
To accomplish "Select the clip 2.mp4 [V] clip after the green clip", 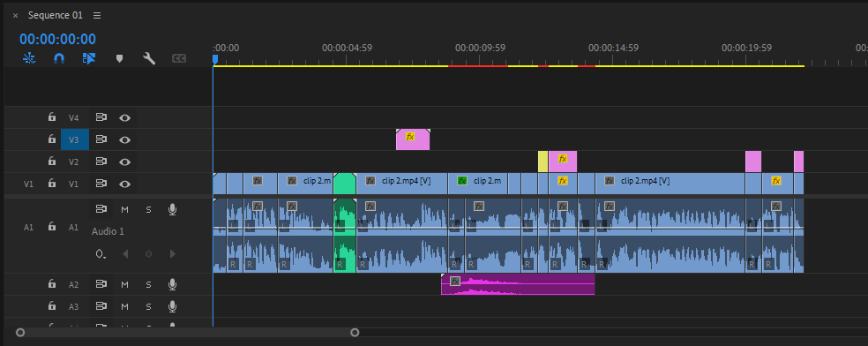I will click(x=402, y=184).
